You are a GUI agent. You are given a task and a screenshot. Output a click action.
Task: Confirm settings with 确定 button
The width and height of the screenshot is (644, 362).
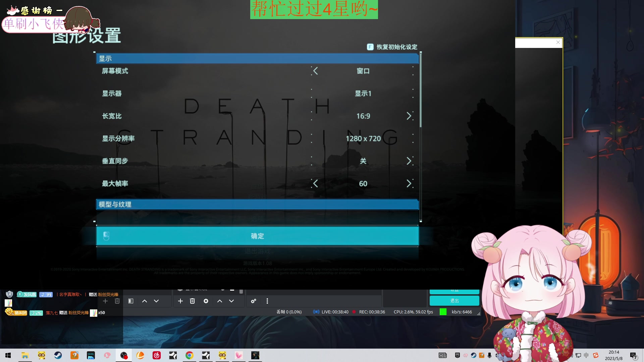click(257, 236)
